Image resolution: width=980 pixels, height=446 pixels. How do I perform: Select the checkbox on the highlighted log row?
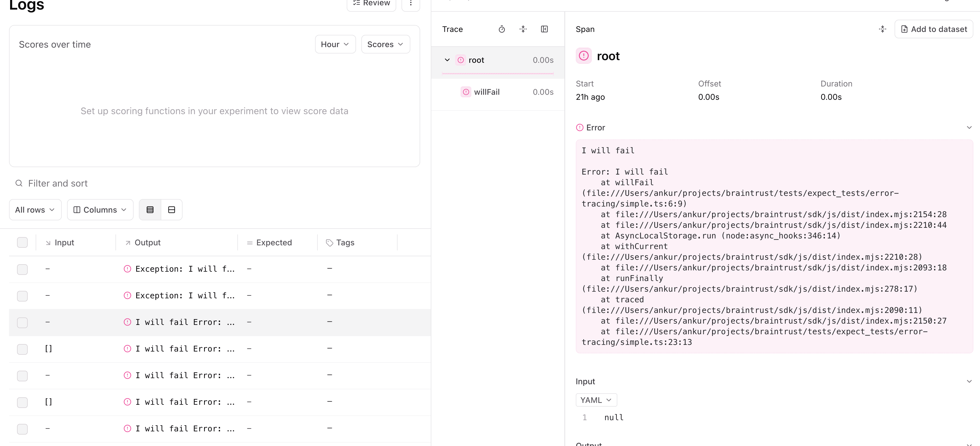tap(22, 323)
